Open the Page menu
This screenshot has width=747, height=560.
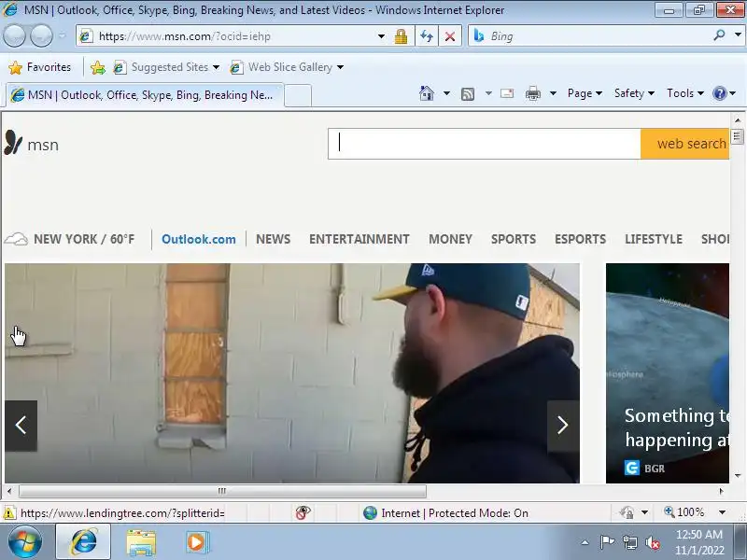(585, 93)
